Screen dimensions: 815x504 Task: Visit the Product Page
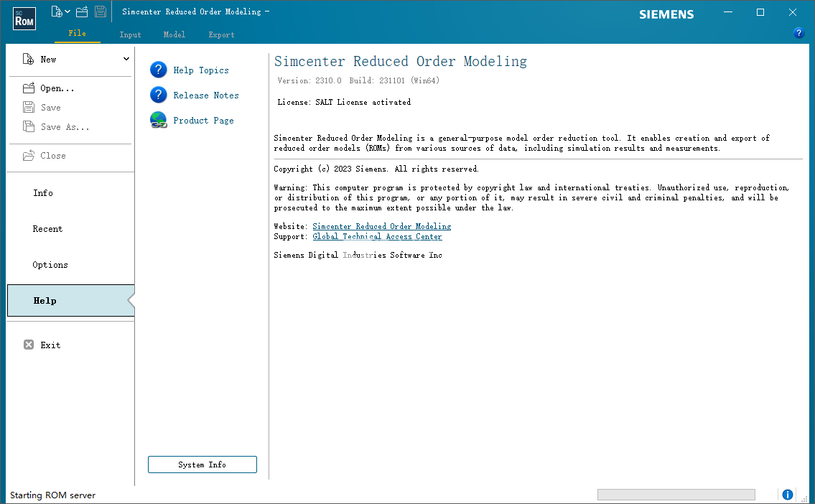click(x=192, y=121)
